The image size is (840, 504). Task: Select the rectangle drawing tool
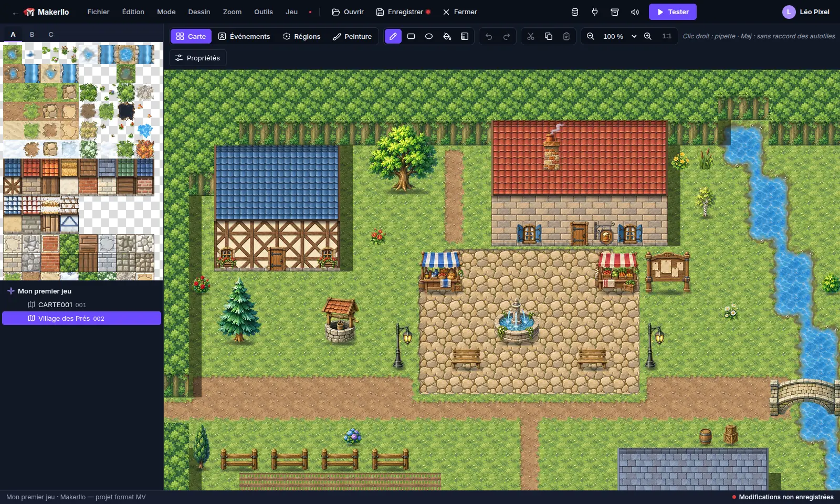[411, 36]
